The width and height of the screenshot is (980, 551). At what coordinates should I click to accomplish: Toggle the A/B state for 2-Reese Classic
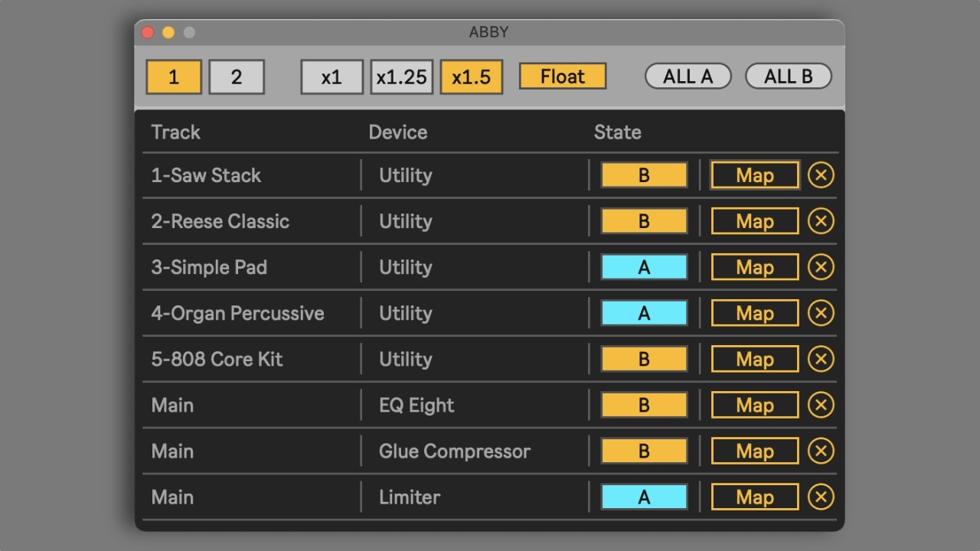[644, 221]
